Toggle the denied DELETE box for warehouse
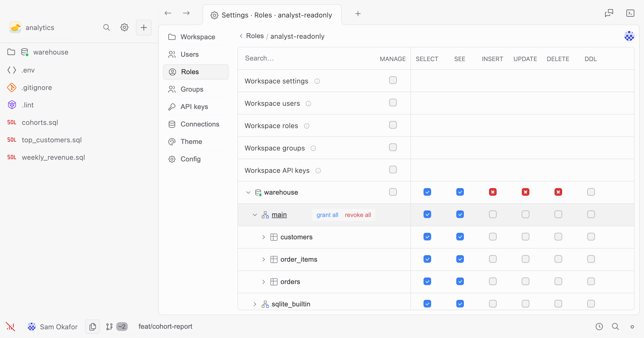Screen dimensions: 644x338 (558, 192)
